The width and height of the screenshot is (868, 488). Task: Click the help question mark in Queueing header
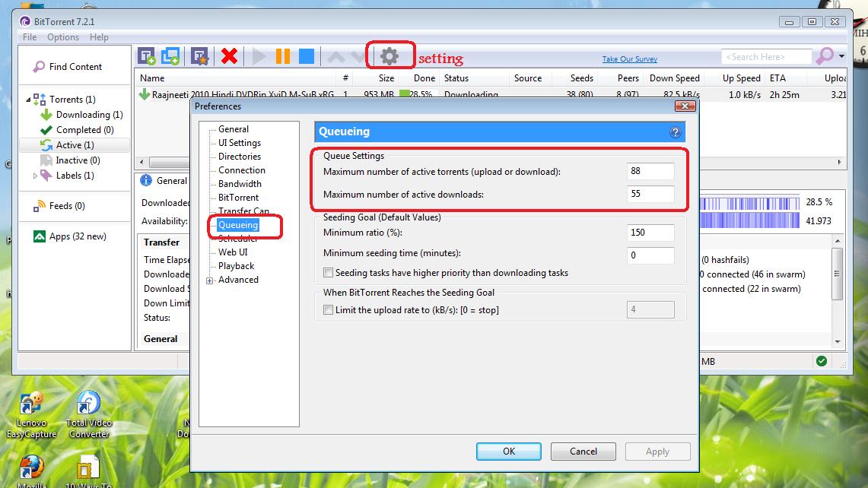(x=675, y=132)
